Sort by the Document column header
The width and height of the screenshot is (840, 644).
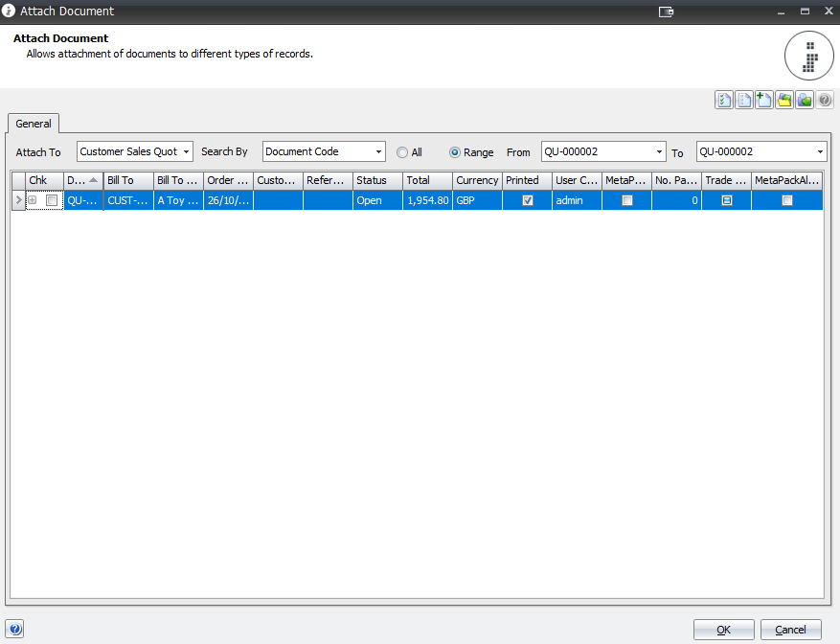point(79,180)
